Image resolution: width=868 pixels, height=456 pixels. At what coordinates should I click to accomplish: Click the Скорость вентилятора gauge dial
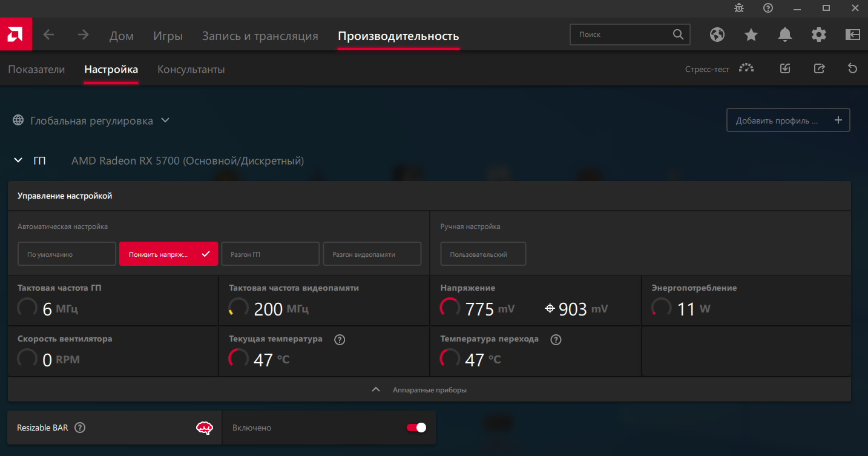27,359
